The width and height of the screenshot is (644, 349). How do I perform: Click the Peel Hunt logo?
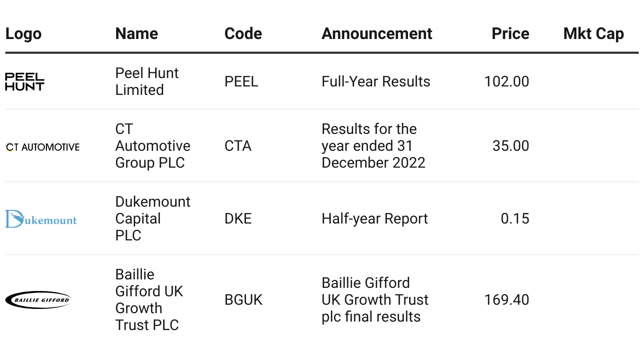[x=25, y=82]
